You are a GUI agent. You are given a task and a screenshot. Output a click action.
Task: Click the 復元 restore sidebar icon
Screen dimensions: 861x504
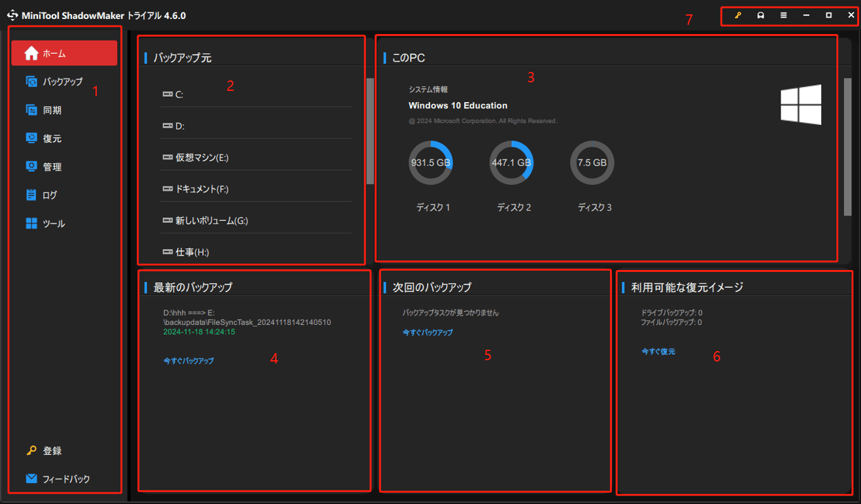[31, 138]
